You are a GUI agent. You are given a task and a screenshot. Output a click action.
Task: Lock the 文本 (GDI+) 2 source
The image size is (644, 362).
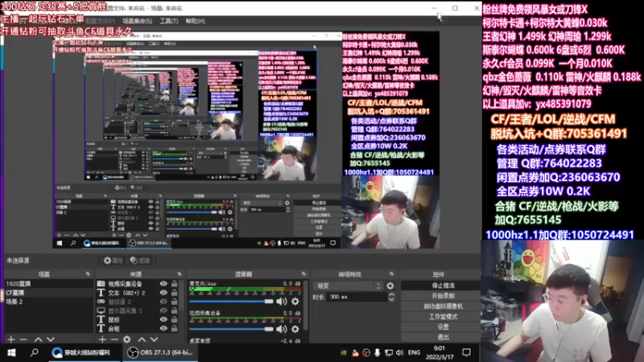pyautogui.click(x=175, y=293)
